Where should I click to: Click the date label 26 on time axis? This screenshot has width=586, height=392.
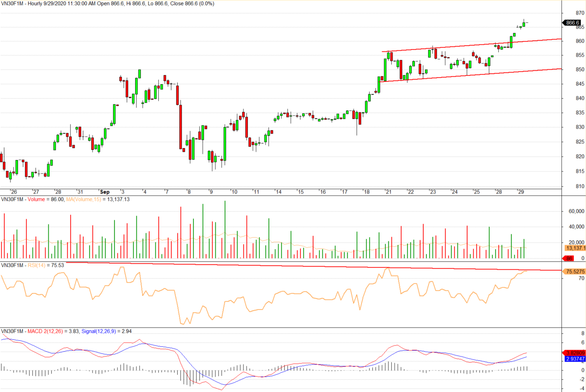click(x=14, y=192)
